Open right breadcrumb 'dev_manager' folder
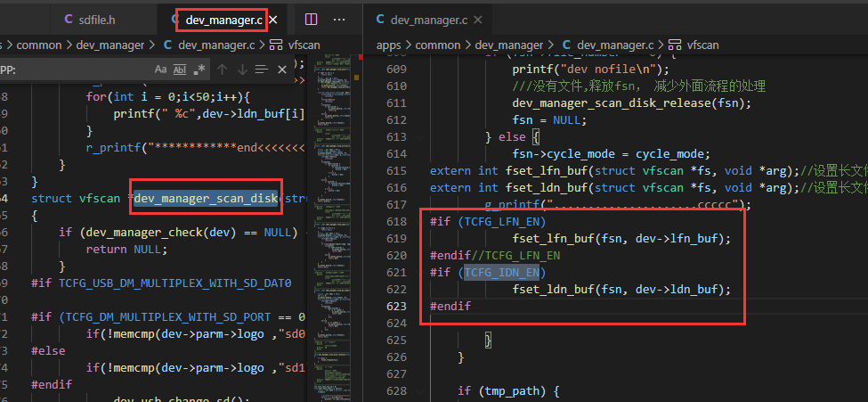 [x=508, y=45]
